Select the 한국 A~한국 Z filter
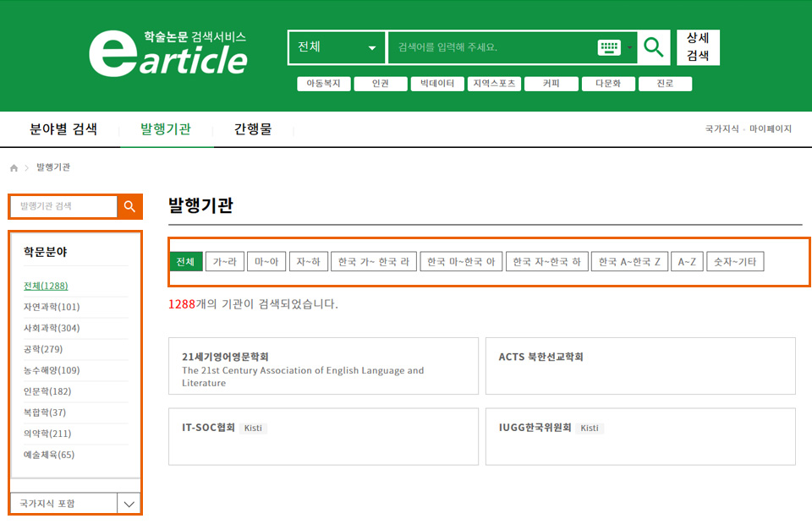Viewport: 812px width, 524px height. (629, 262)
